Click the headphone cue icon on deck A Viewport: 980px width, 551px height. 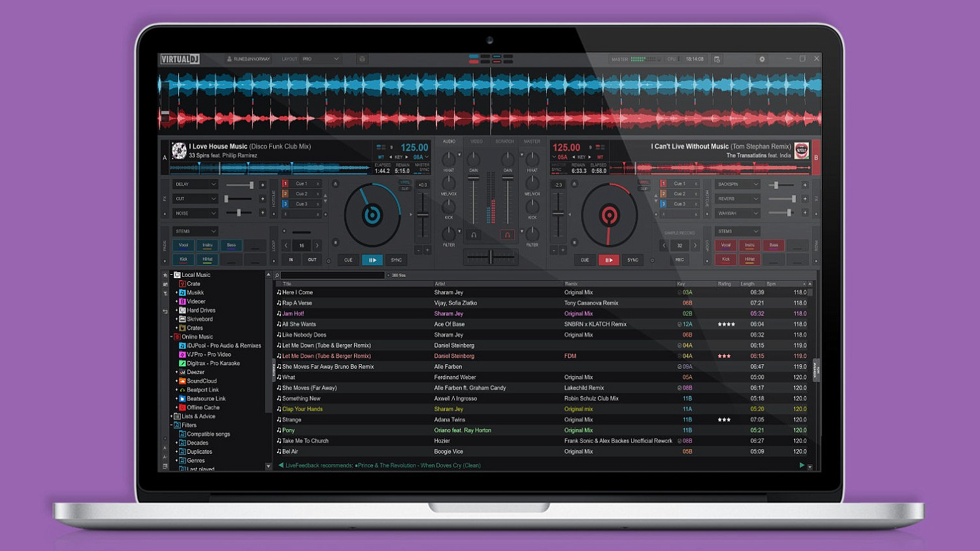tap(475, 235)
